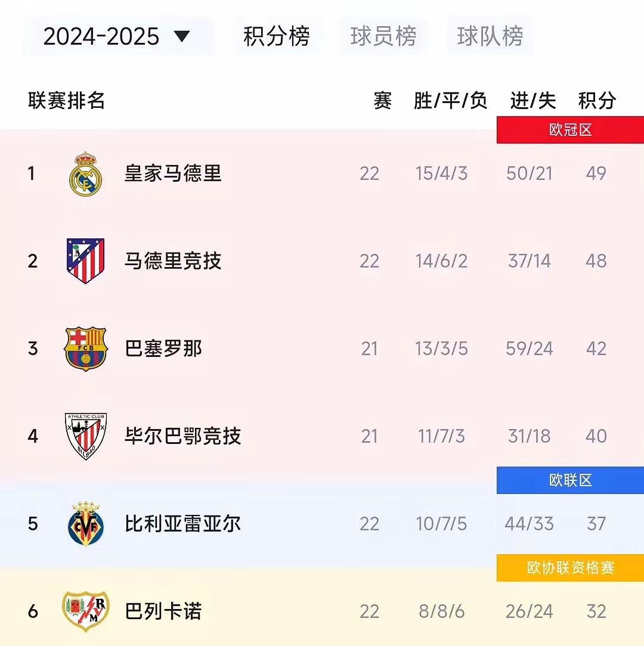Click the 联赛排名 header label
Image resolution: width=644 pixels, height=646 pixels.
coord(64,101)
